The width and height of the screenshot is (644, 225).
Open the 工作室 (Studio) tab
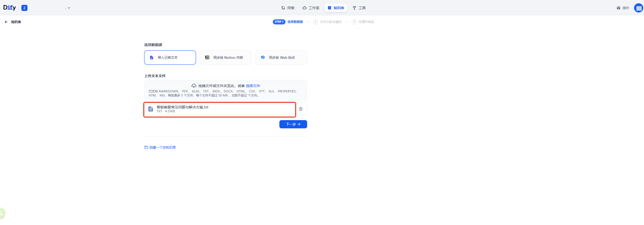(311, 8)
